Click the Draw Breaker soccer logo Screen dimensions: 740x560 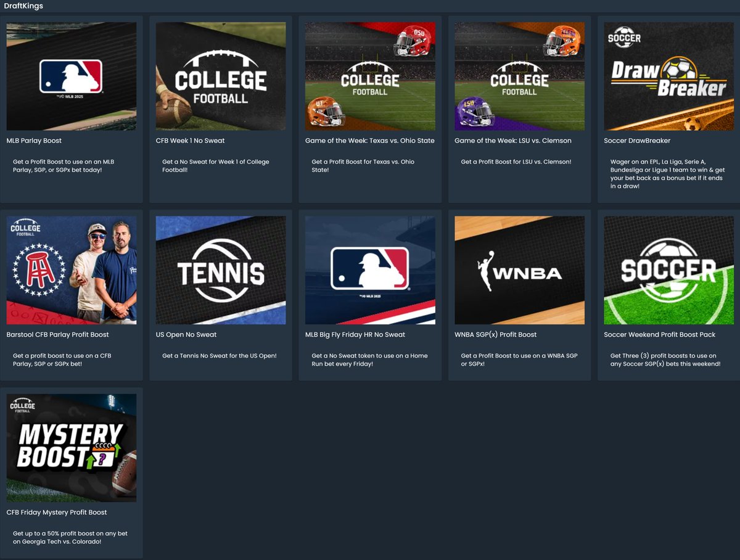pyautogui.click(x=668, y=76)
